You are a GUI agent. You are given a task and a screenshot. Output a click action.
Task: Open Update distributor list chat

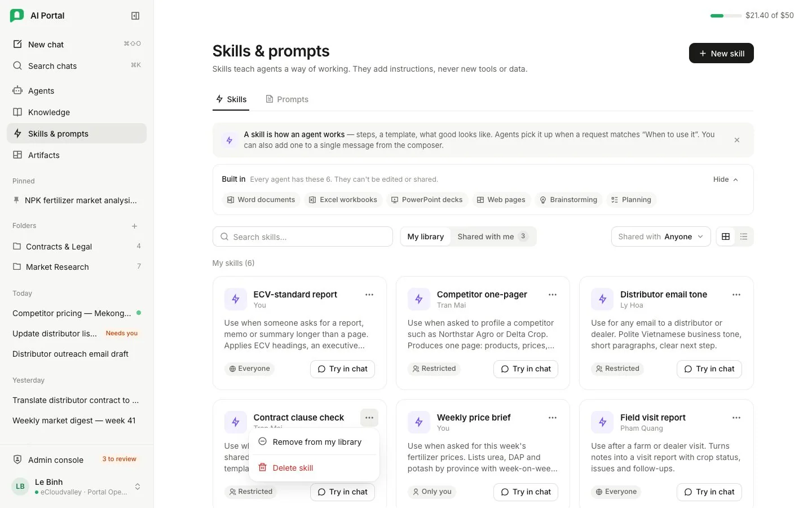77,333
